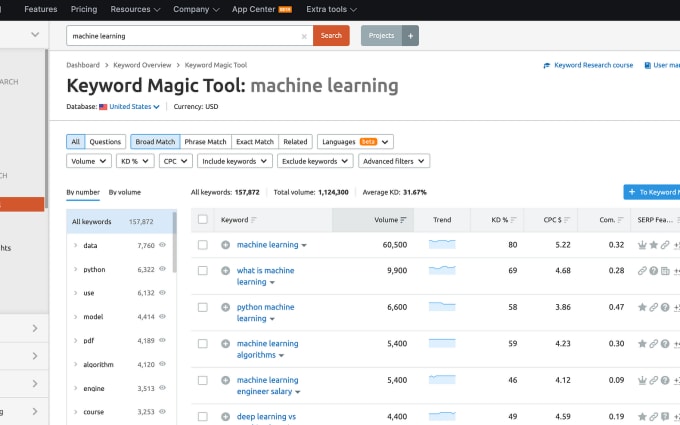Image resolution: width=680 pixels, height=425 pixels.
Task: Select the Related match tab
Action: (295, 142)
